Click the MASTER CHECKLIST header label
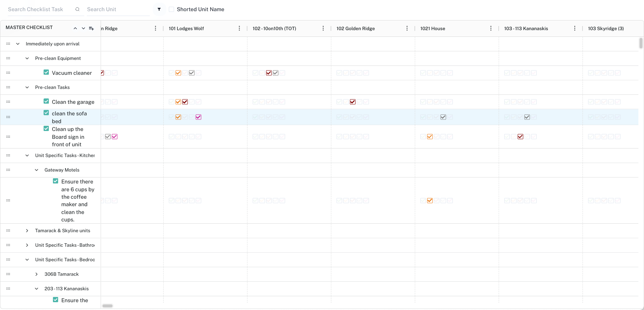This screenshot has height=310, width=644. (29, 28)
